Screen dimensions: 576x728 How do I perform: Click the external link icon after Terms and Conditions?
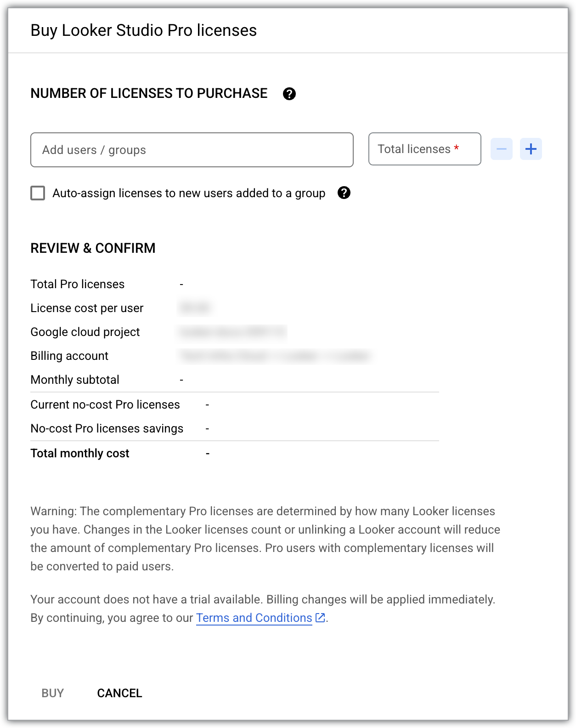coord(320,618)
